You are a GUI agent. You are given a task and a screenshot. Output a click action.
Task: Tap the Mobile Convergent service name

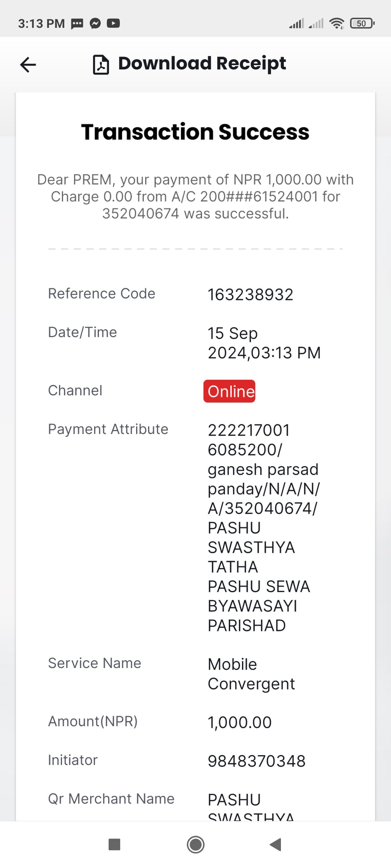pyautogui.click(x=251, y=674)
